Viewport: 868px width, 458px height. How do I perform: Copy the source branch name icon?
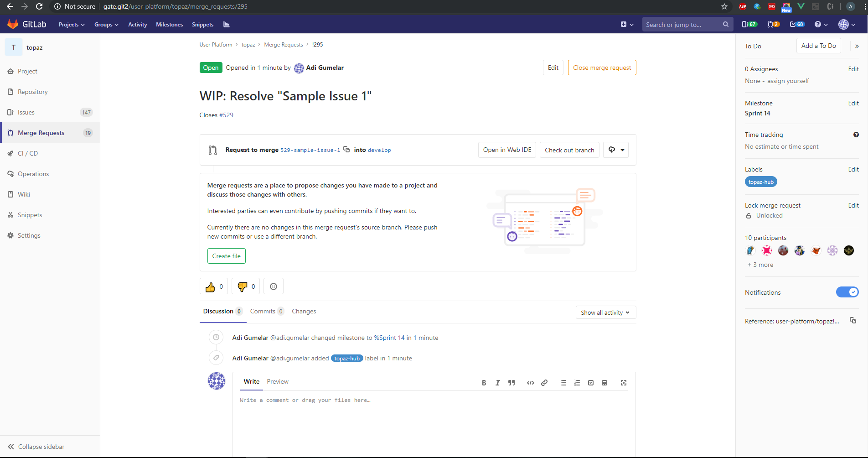346,150
